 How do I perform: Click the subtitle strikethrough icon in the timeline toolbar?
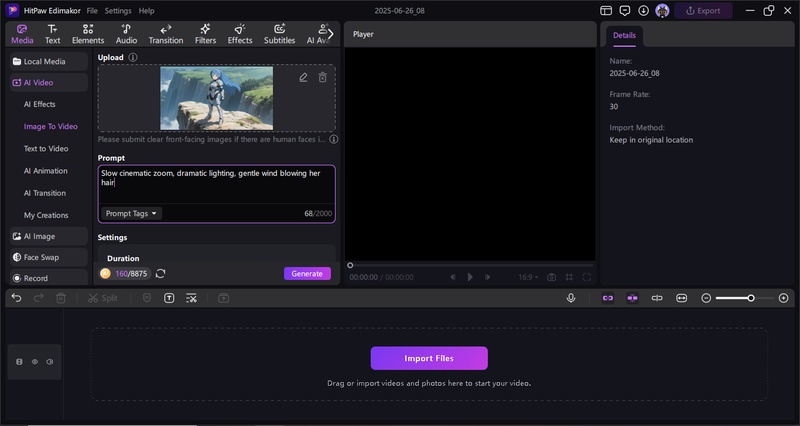tap(191, 298)
